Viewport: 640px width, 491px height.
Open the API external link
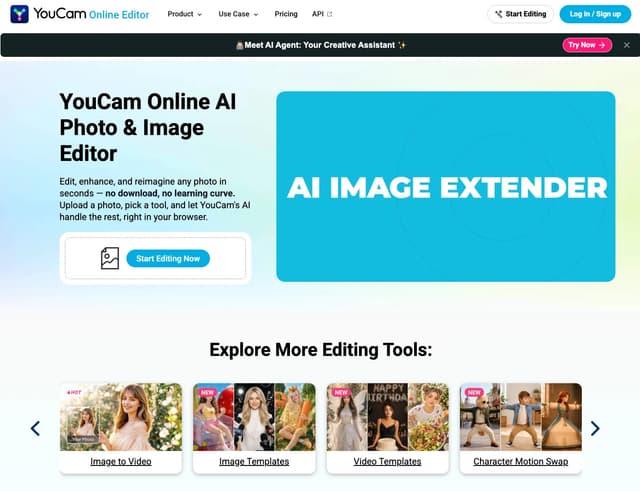coord(322,14)
